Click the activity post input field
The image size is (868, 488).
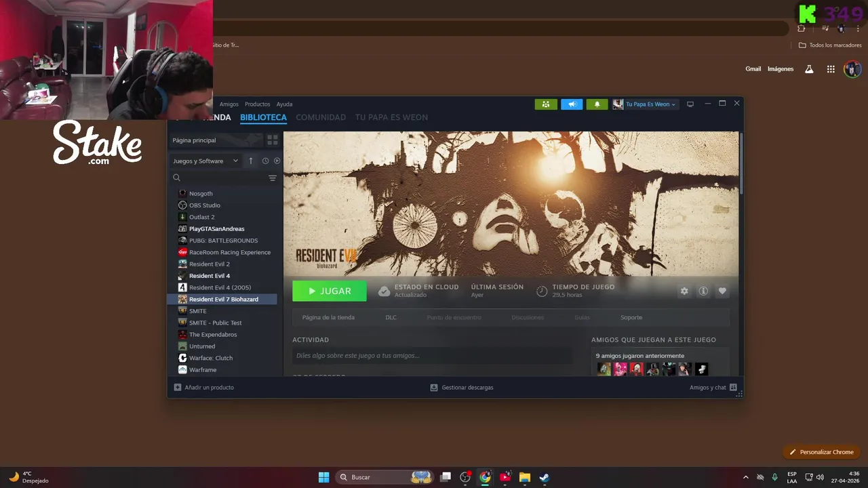(x=433, y=356)
